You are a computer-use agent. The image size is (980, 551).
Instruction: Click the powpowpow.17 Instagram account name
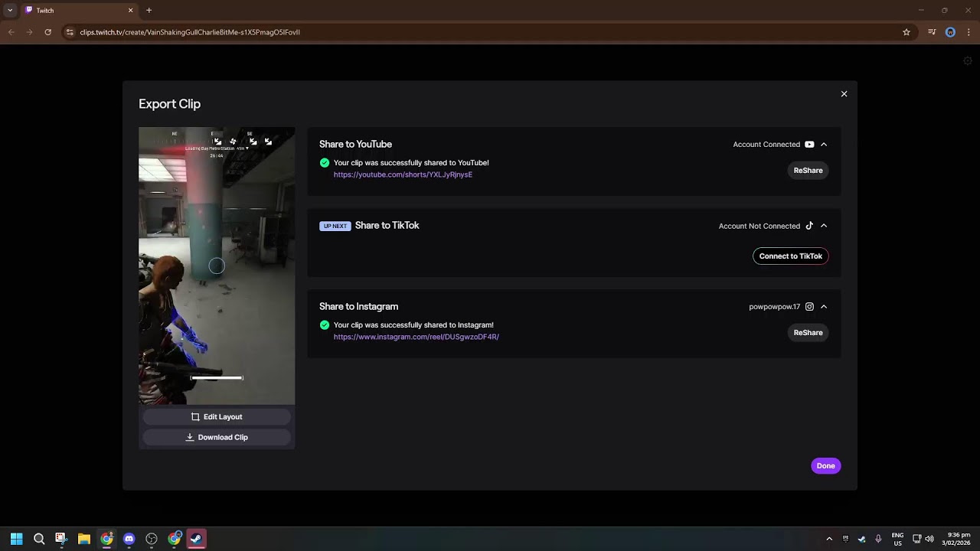[x=774, y=307]
